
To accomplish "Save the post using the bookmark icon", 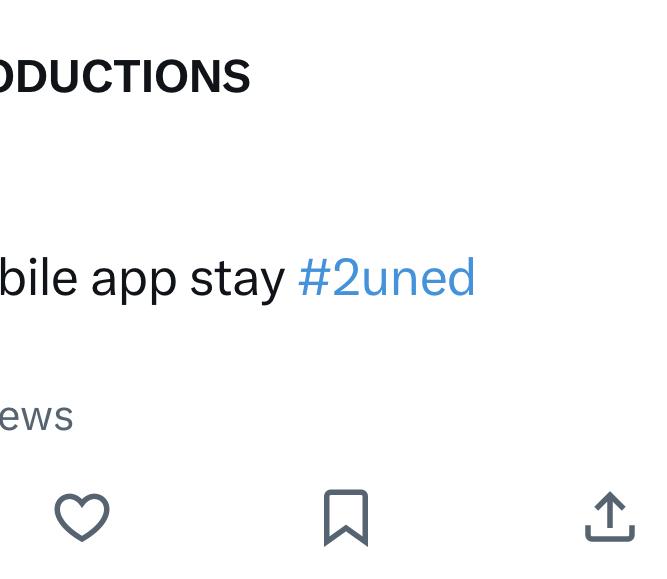I will point(346,517).
